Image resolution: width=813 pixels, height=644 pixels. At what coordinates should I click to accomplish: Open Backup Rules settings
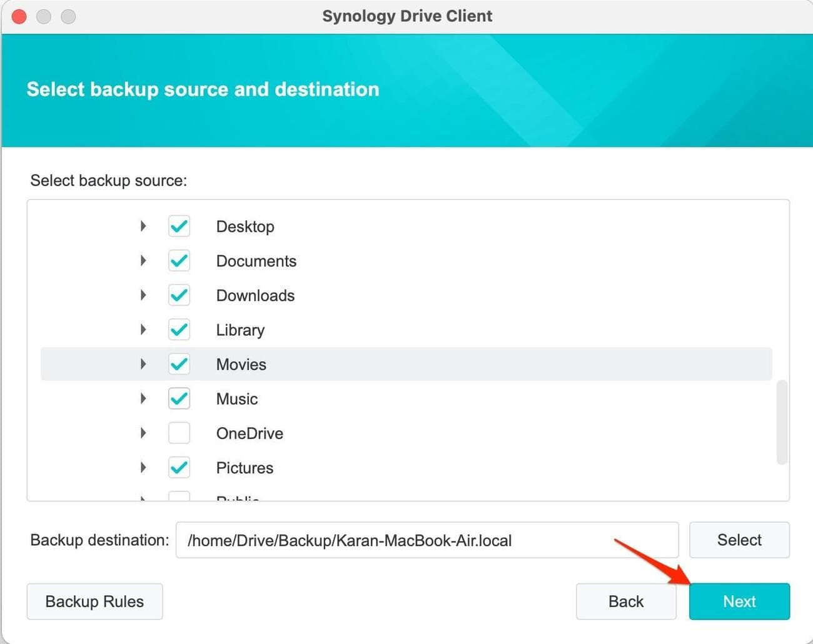coord(94,601)
